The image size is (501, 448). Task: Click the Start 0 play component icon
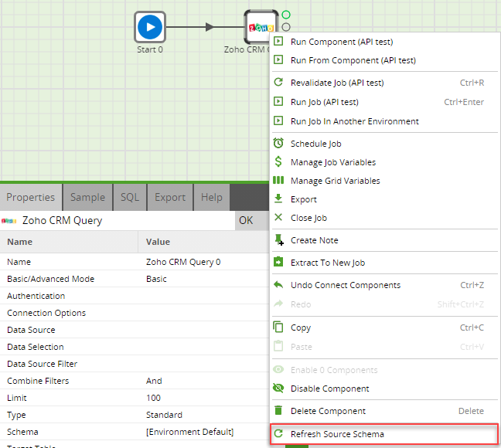150,27
